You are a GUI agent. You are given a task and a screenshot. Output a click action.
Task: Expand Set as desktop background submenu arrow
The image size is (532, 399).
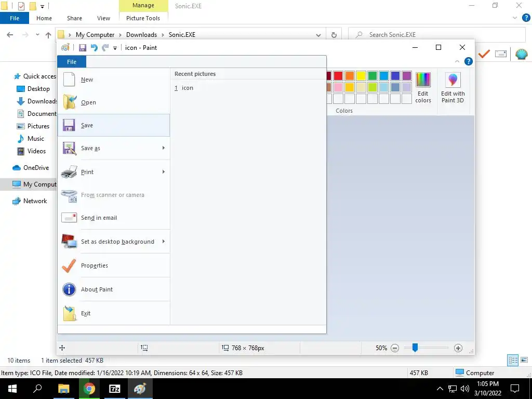click(164, 241)
